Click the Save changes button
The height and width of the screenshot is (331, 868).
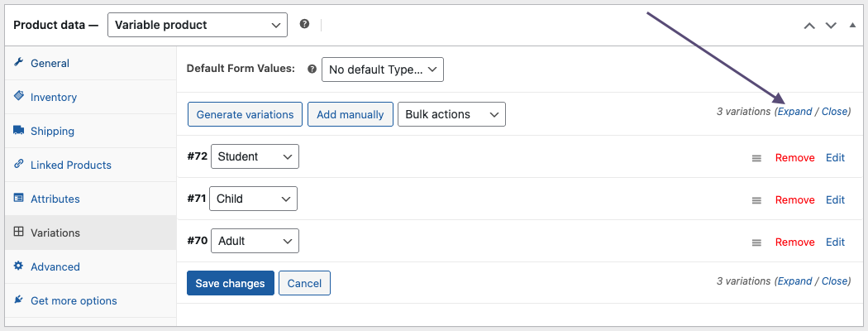click(230, 283)
